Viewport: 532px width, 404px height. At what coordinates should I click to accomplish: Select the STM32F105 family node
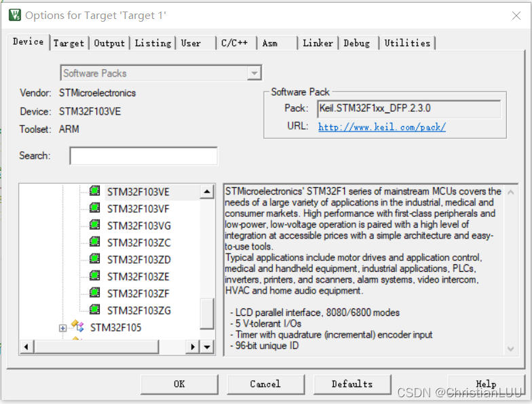point(115,327)
